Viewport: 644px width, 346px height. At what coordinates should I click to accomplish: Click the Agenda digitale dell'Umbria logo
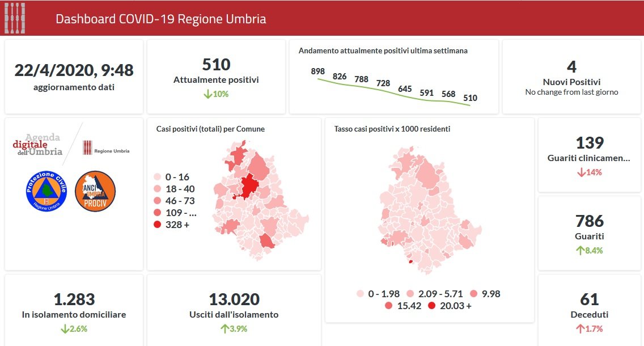[39, 145]
